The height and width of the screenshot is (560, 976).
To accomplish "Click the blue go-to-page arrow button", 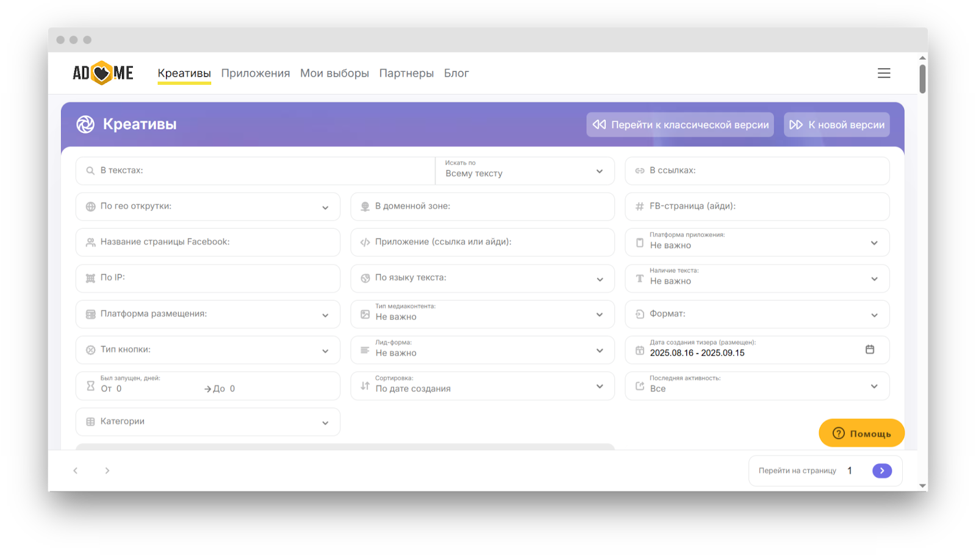I will [881, 470].
